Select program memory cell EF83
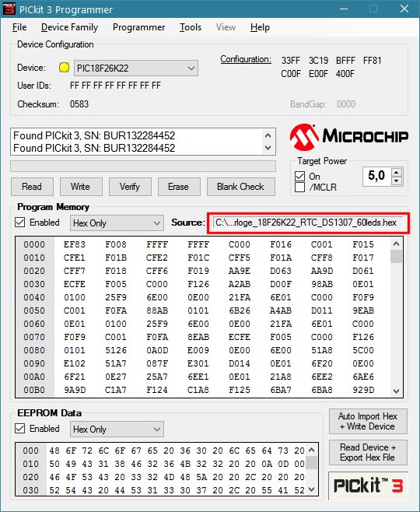Image resolution: width=420 pixels, height=512 pixels. coord(75,244)
